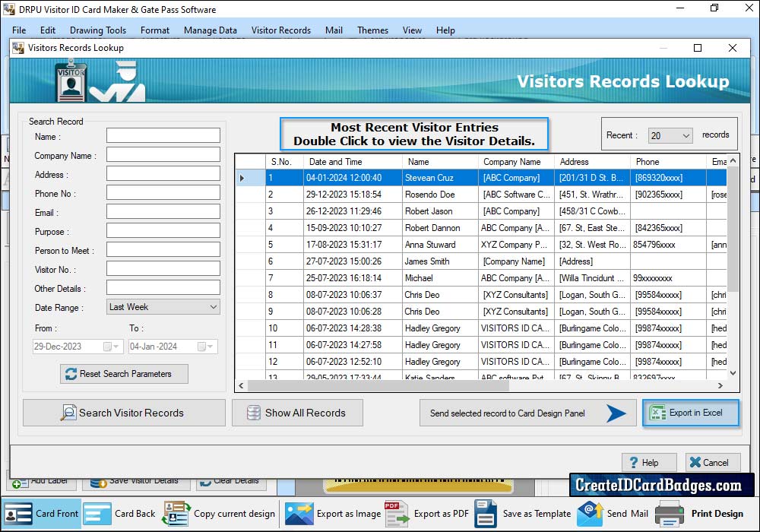760x532 pixels.
Task: Click the Address search field
Action: (x=163, y=173)
